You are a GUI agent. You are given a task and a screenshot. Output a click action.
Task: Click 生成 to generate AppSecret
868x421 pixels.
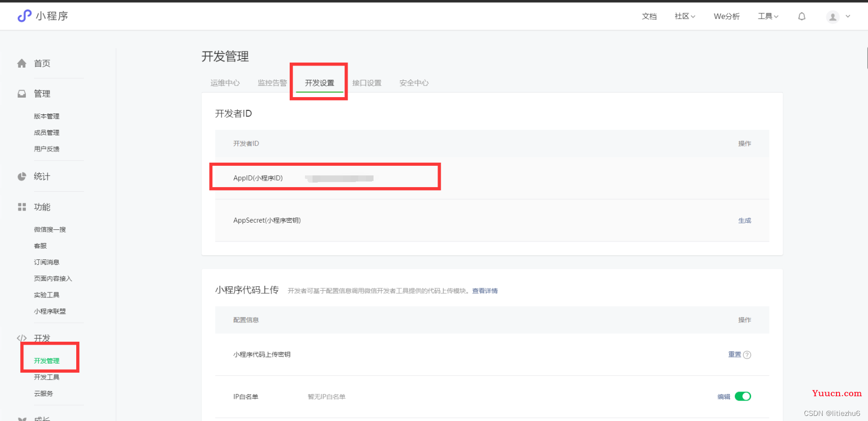point(745,221)
